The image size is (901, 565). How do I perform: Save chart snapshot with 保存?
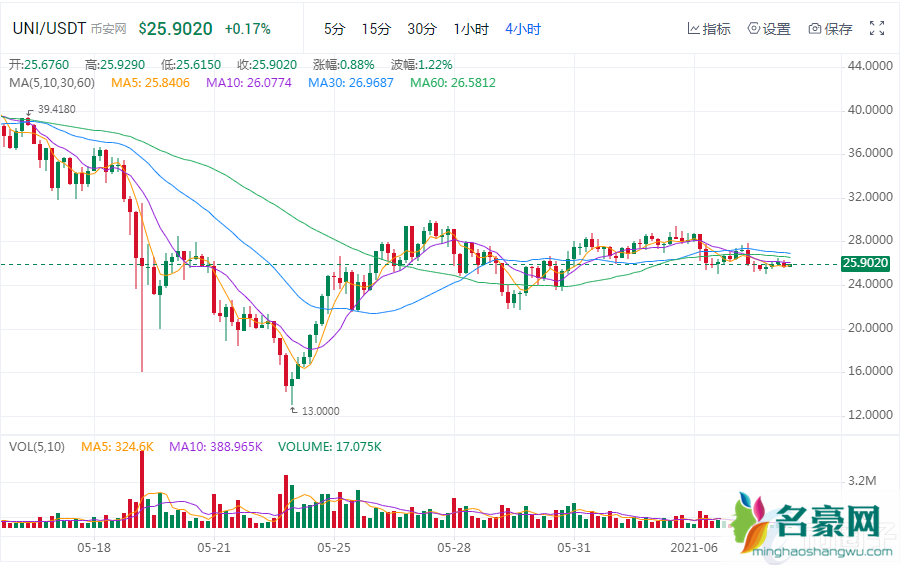(x=830, y=29)
